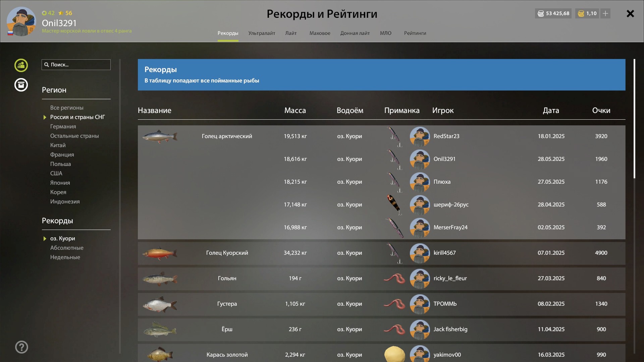Click the records list vertical scrollbar
644x362 pixels.
click(634, 119)
